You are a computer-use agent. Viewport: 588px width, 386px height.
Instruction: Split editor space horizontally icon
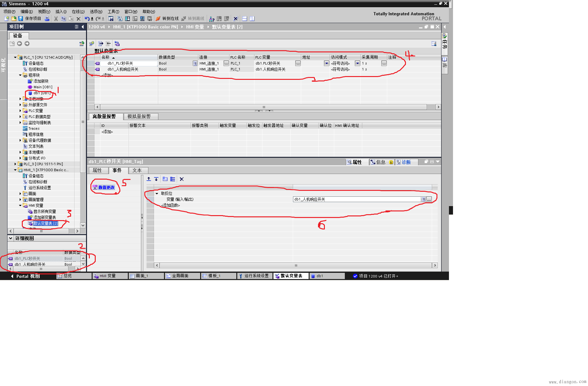(x=244, y=19)
